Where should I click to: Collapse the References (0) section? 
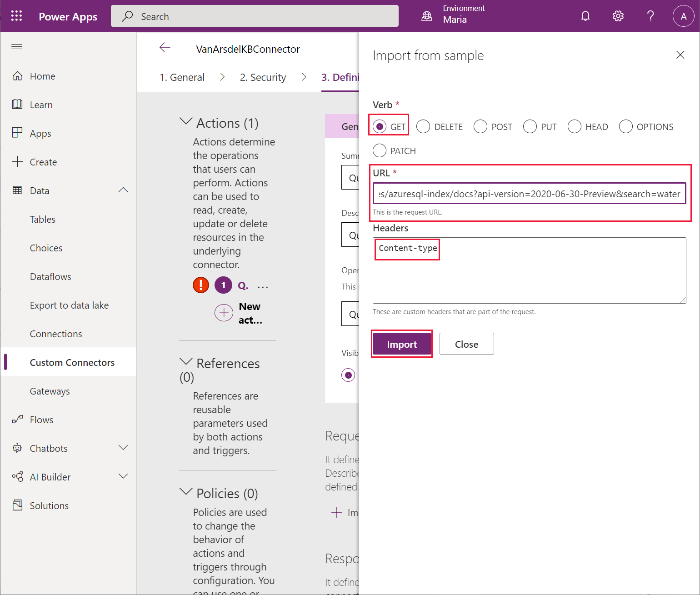186,362
